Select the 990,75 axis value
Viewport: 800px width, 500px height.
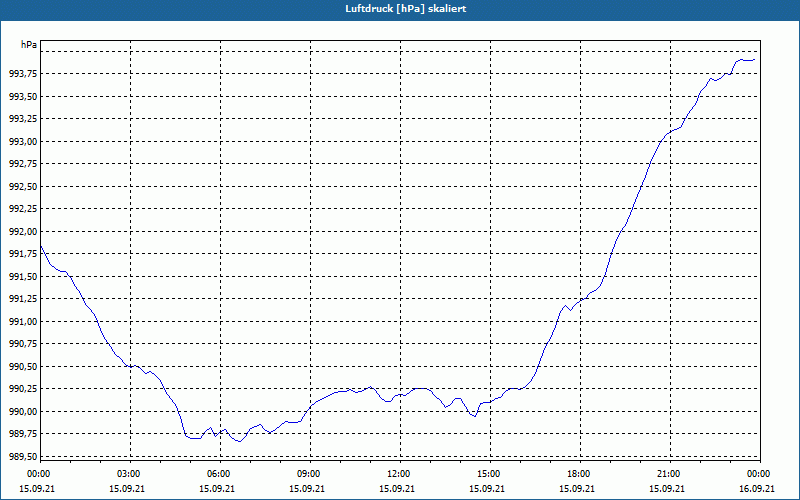click(x=23, y=344)
